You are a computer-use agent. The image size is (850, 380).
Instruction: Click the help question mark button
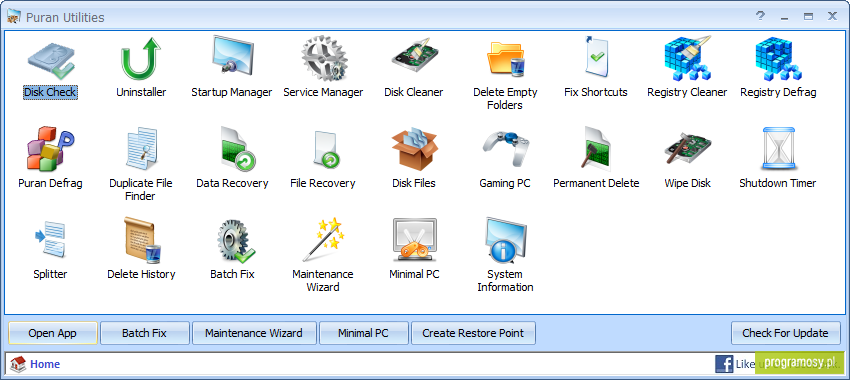(x=760, y=16)
